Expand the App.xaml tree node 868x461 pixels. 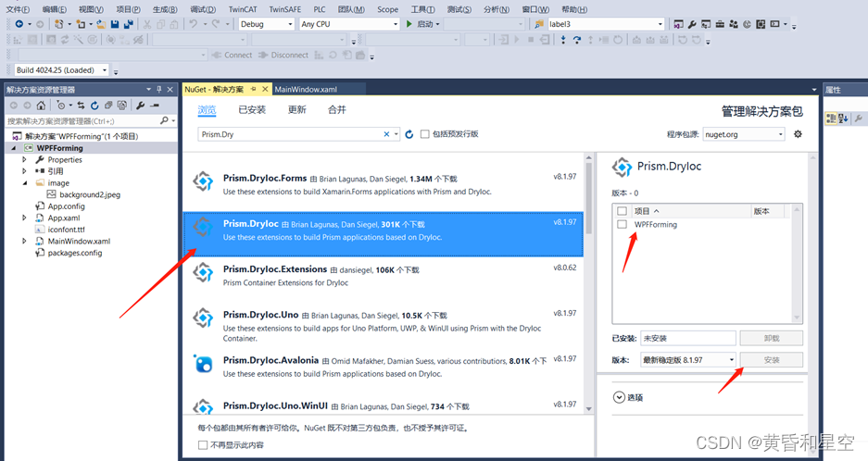(x=24, y=218)
